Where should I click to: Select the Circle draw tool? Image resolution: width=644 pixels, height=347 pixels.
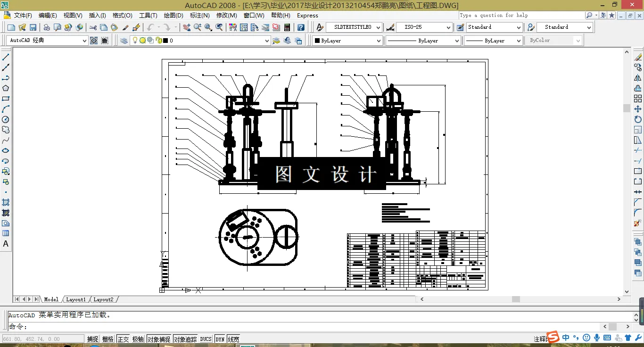6,119
